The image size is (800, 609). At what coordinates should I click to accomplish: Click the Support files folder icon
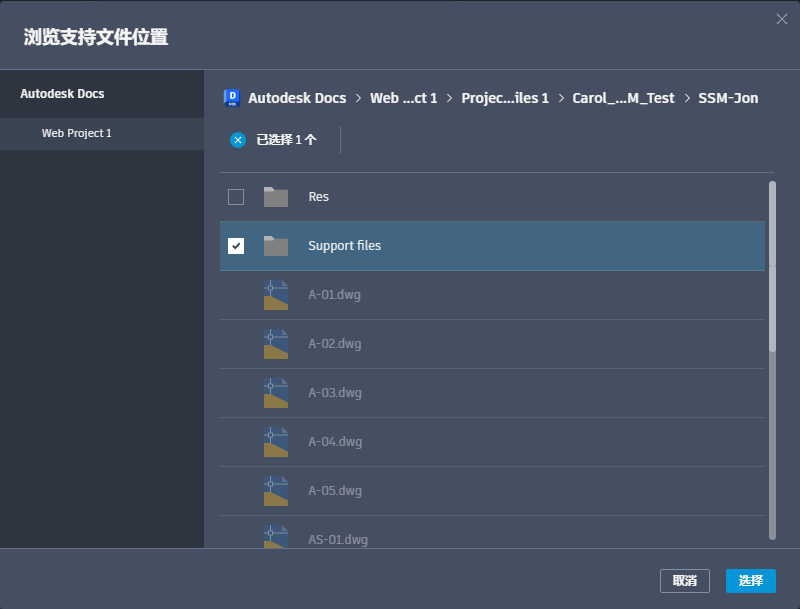[276, 246]
